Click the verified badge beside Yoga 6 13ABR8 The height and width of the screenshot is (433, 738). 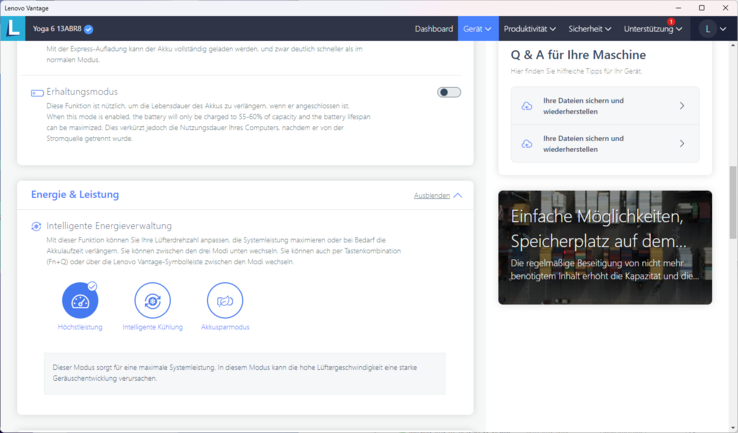[88, 29]
